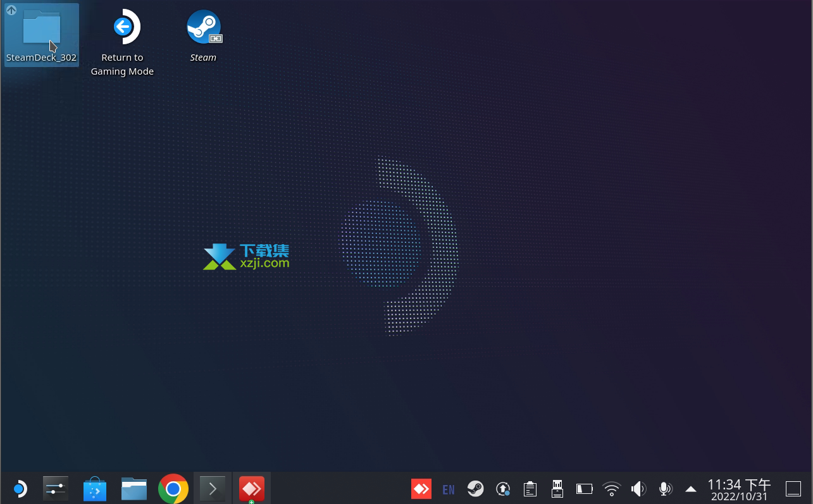Open the Konsole terminal

212,488
